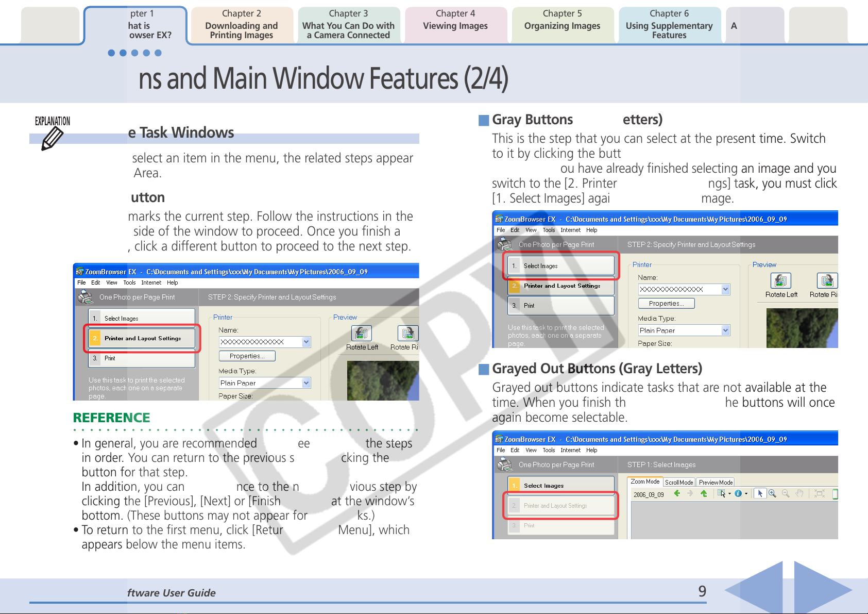
Task: Click the green Back arrow icon
Action: (x=677, y=493)
